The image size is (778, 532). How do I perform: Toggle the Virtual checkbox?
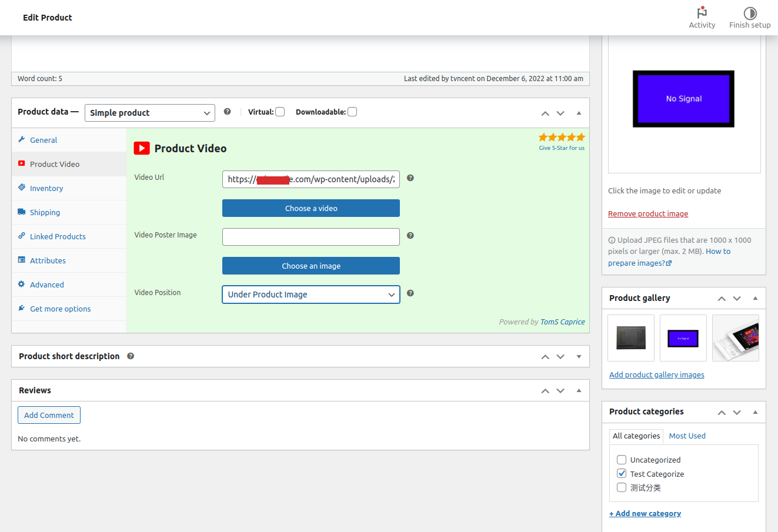tap(280, 112)
